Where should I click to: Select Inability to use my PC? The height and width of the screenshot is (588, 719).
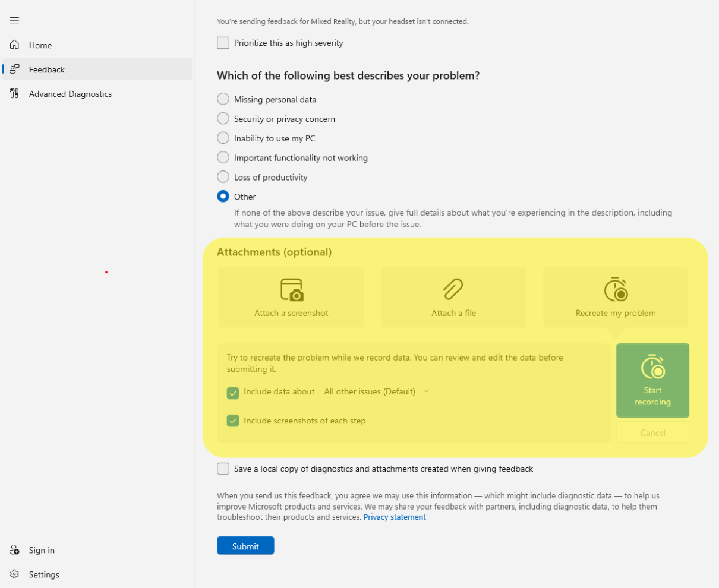223,138
